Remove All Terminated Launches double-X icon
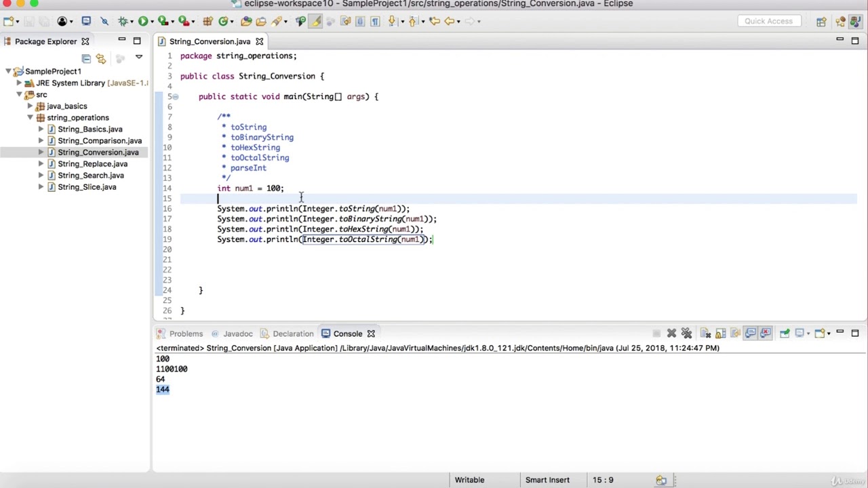The height and width of the screenshot is (488, 868). [686, 333]
